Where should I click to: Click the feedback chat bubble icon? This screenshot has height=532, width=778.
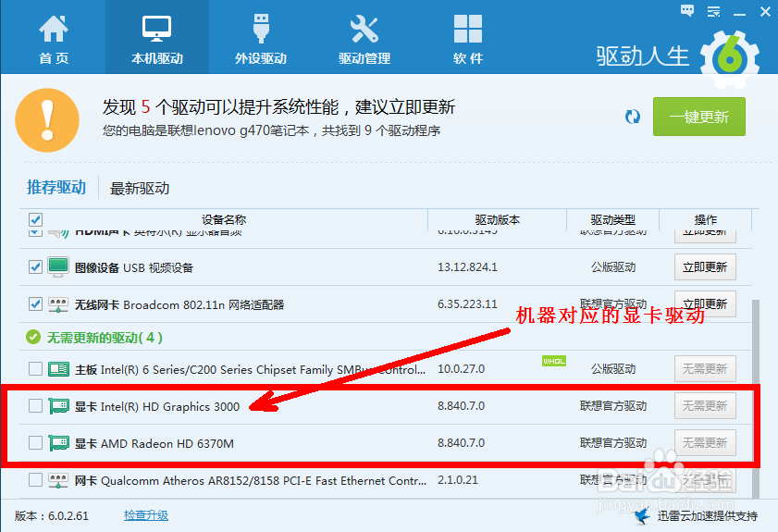point(687,10)
